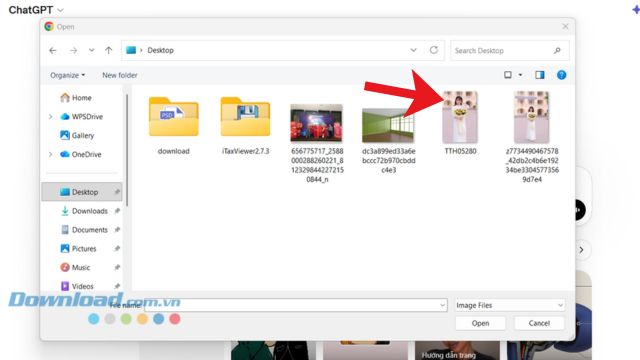
Task: Expand the WPSDrive tree node
Action: point(51,117)
